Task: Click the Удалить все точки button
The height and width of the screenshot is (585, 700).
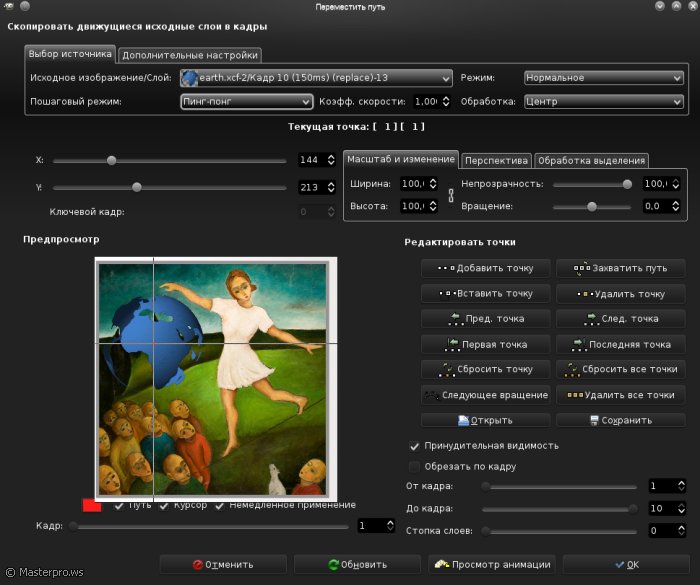Action: click(621, 395)
